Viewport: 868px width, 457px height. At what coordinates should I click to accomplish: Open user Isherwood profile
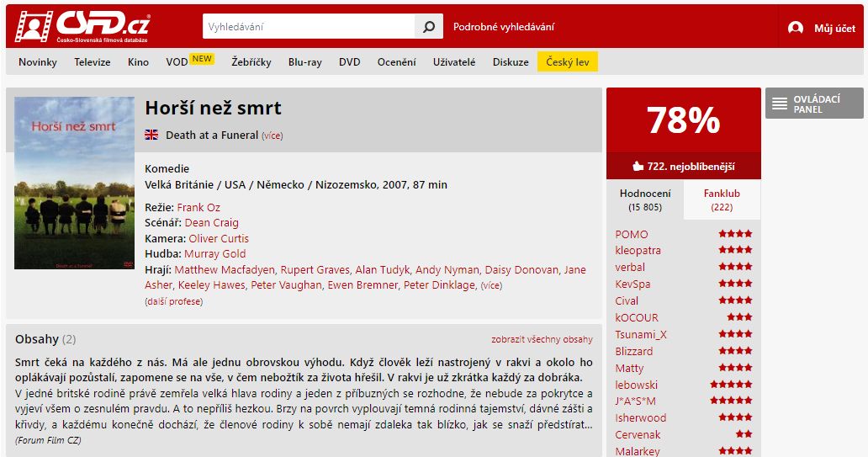[640, 418]
